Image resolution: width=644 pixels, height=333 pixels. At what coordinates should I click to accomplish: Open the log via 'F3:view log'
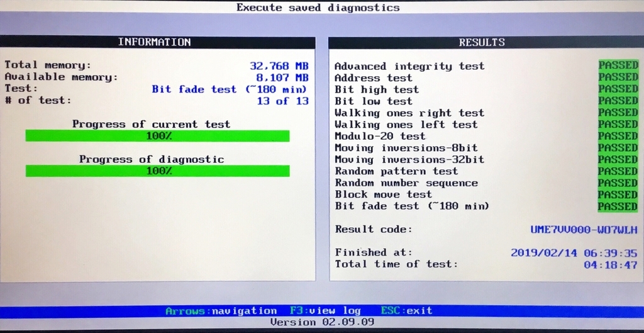click(325, 311)
